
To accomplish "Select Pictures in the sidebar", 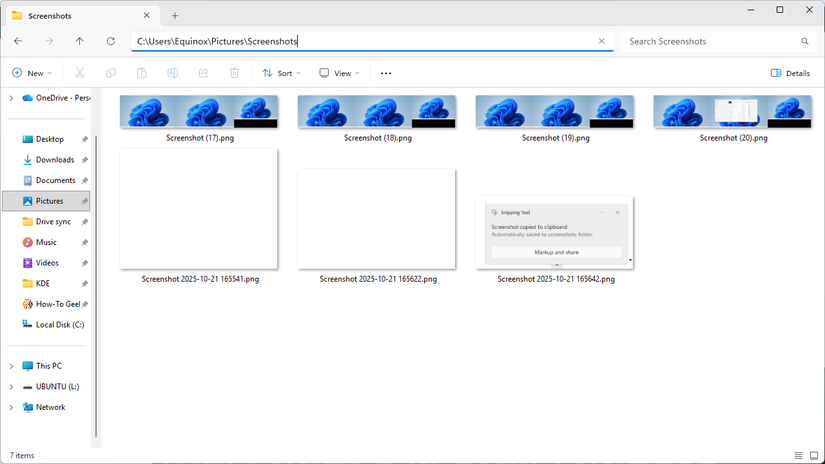I will 46,201.
